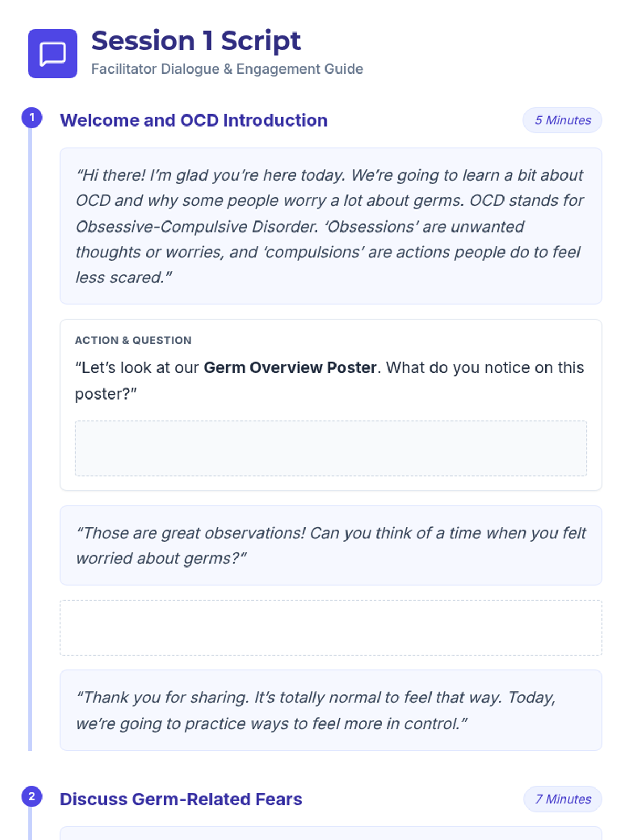The image size is (630, 840).
Task: Click the word "Obsessive-Compulsive Disorder" in the intro
Action: click(x=197, y=226)
